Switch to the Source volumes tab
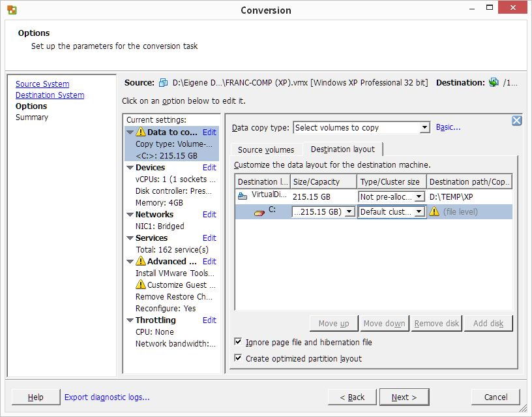Viewport: 532px width, 417px height. pyautogui.click(x=266, y=150)
